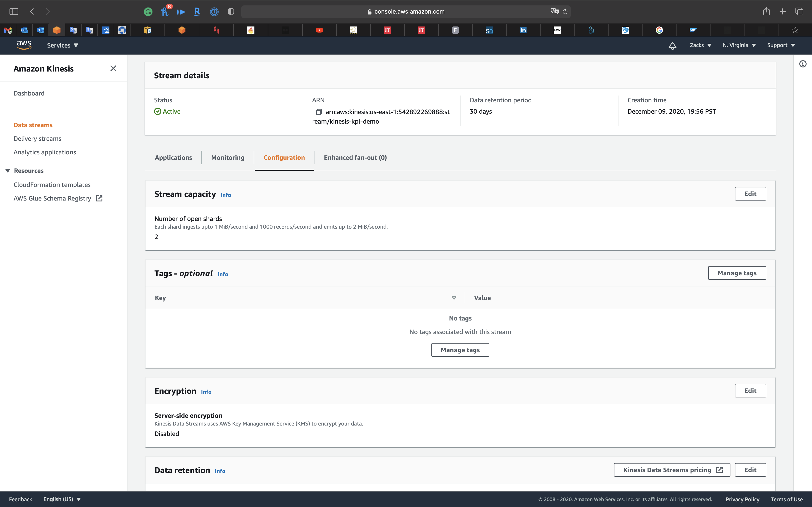812x507 pixels.
Task: Click the Safari address bar
Action: tap(406, 12)
